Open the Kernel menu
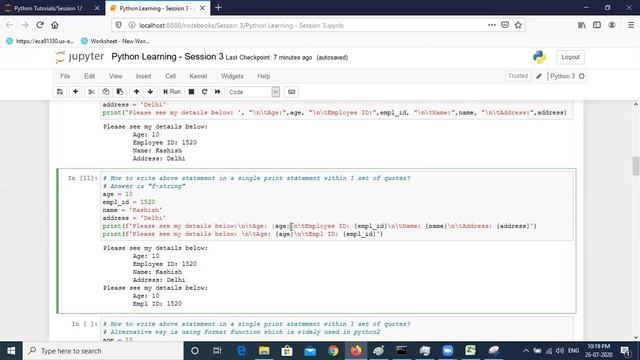The width and height of the screenshot is (640, 360). tap(198, 76)
